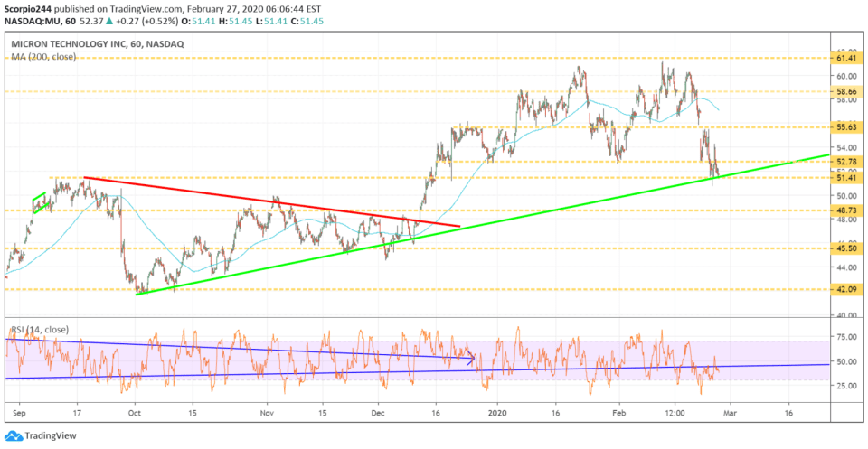Click the "Nov" time axis label

[268, 413]
